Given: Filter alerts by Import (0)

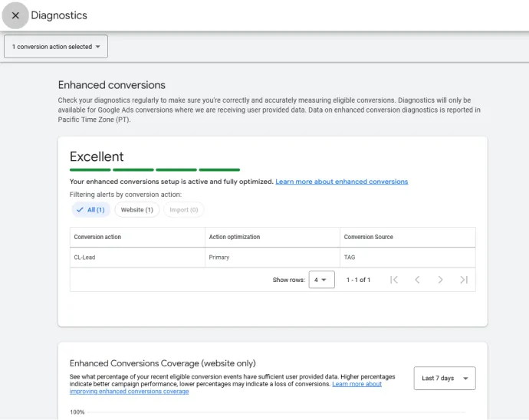Looking at the screenshot, I should point(183,210).
